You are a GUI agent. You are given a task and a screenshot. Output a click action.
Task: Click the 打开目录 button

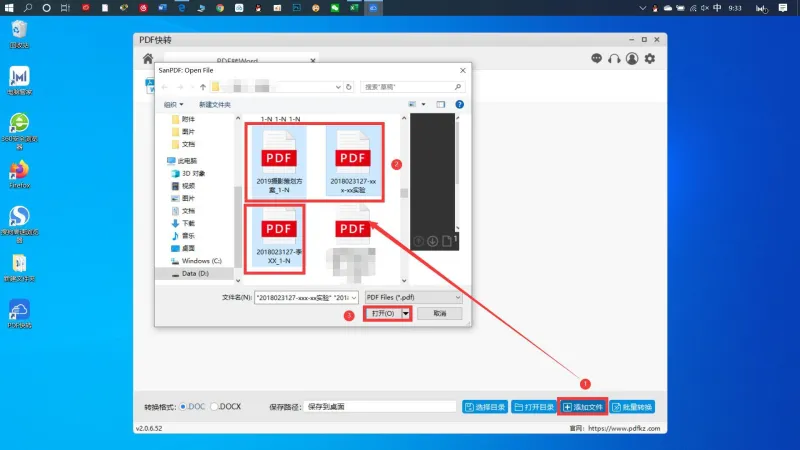(x=534, y=407)
